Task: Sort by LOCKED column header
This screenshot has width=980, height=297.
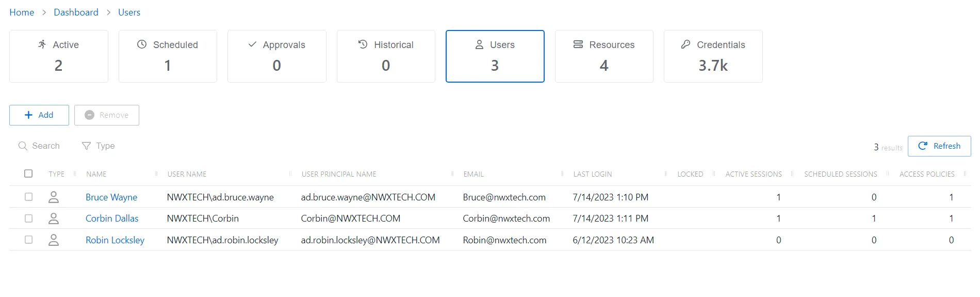Action: [x=690, y=174]
